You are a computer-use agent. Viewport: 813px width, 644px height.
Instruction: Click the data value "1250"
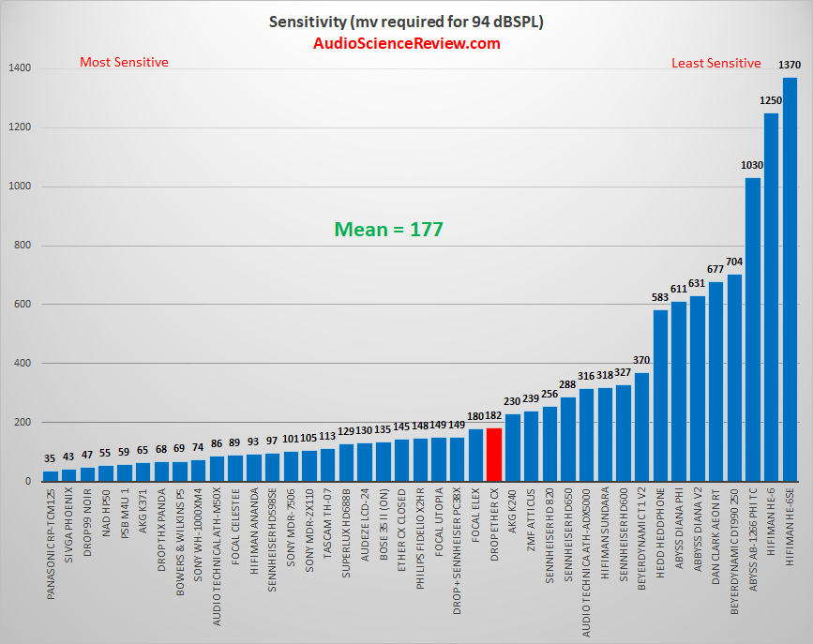point(771,100)
